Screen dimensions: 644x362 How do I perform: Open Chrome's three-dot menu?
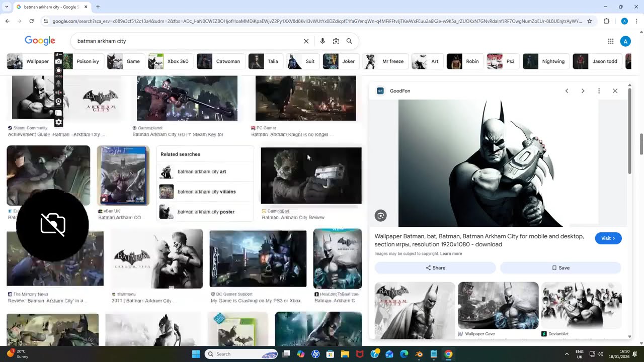(636, 21)
